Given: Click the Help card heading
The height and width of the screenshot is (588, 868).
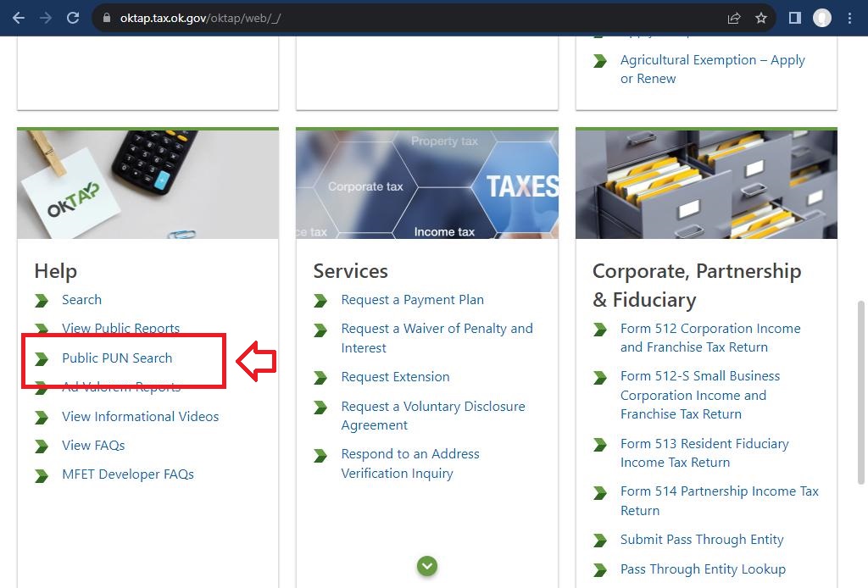Looking at the screenshot, I should [x=56, y=271].
